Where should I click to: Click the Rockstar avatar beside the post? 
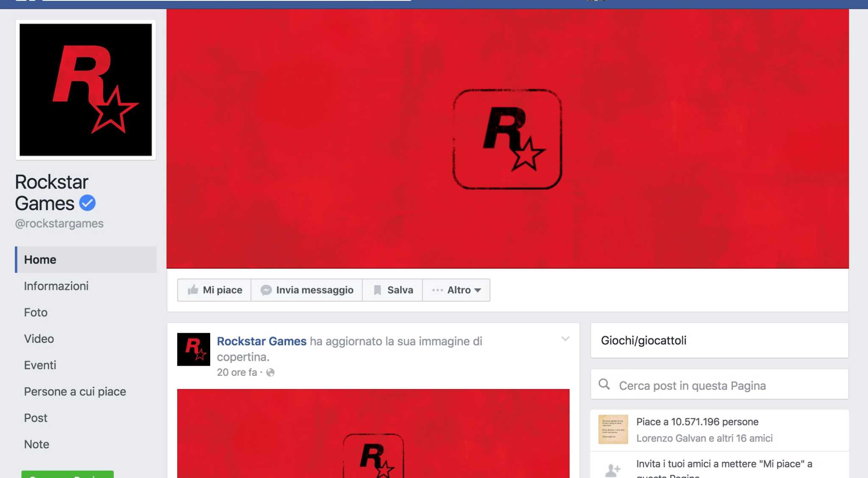[x=194, y=349]
